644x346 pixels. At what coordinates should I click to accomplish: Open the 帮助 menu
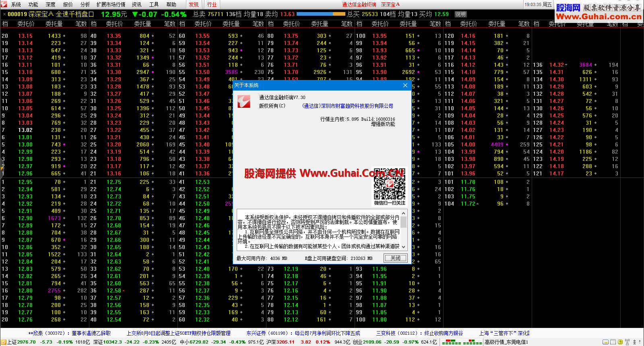tap(171, 4)
